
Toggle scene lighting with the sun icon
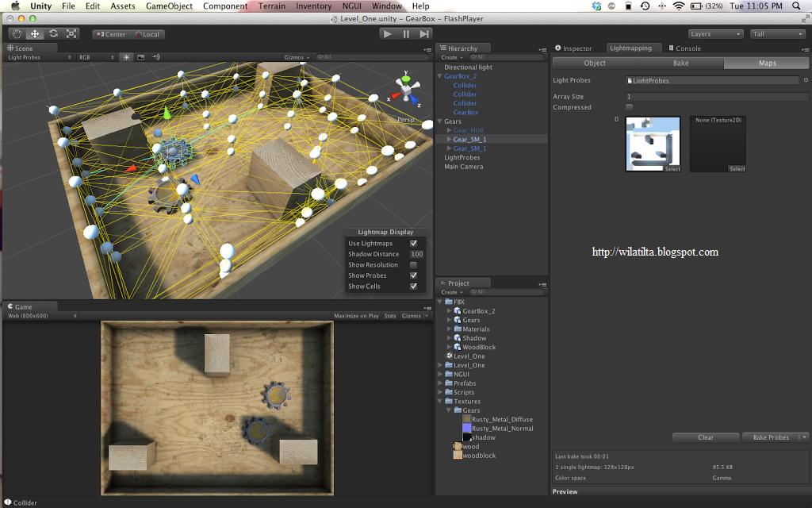pyautogui.click(x=126, y=57)
